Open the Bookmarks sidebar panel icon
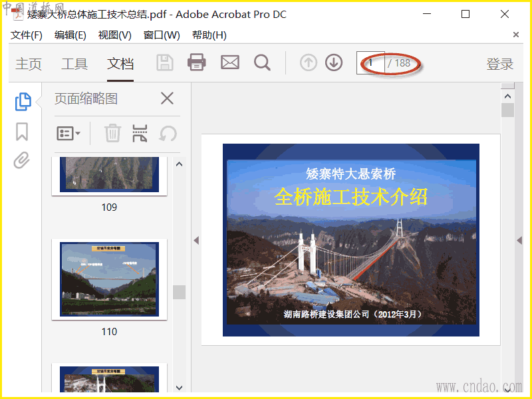Image resolution: width=532 pixels, height=399 pixels. 22,132
